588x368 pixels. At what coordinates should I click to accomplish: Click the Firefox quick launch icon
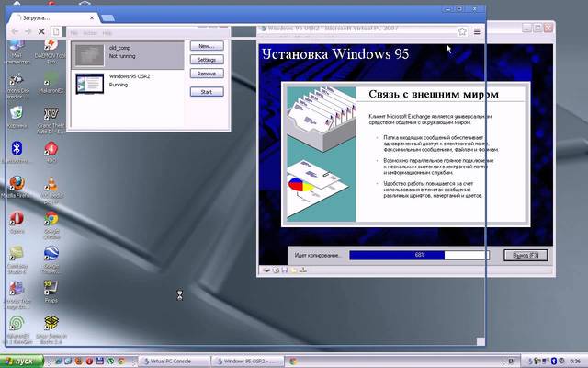tap(78, 362)
